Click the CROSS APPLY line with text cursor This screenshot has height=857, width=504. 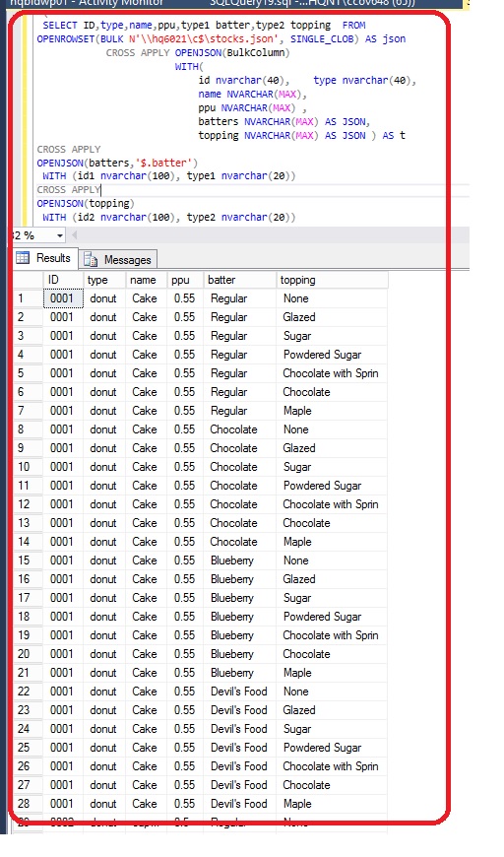[x=69, y=190]
